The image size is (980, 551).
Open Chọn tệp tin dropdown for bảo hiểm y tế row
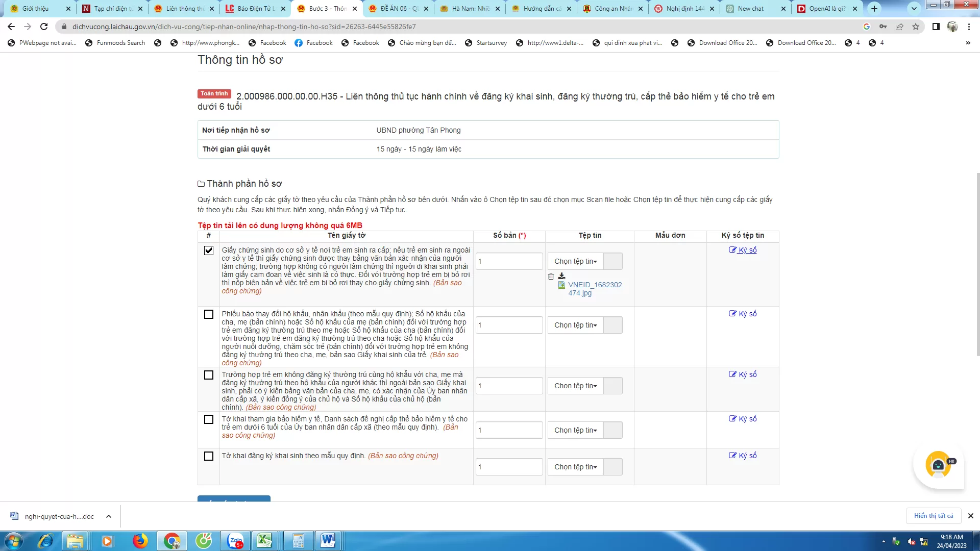coord(576,430)
